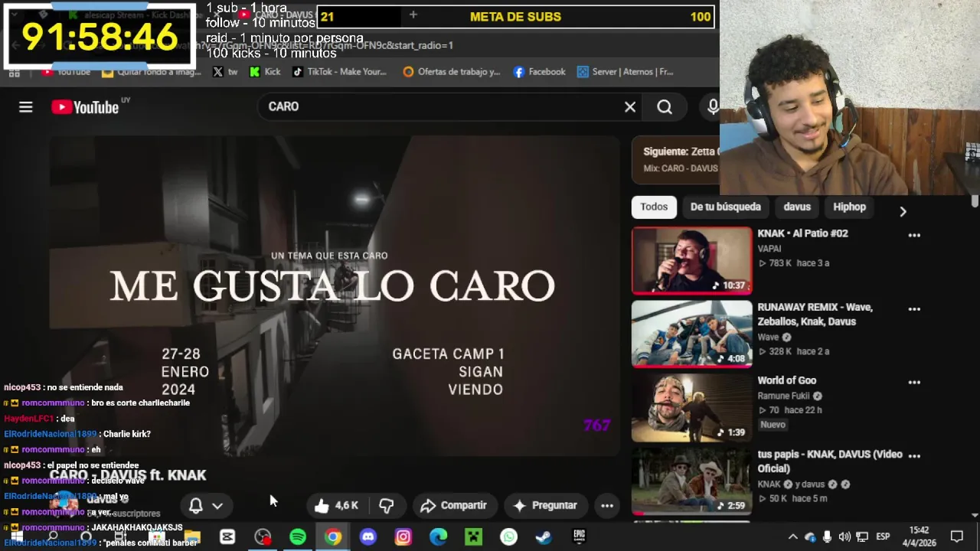This screenshot has height=551, width=980.
Task: Click the World of Goo title
Action: pyautogui.click(x=787, y=380)
